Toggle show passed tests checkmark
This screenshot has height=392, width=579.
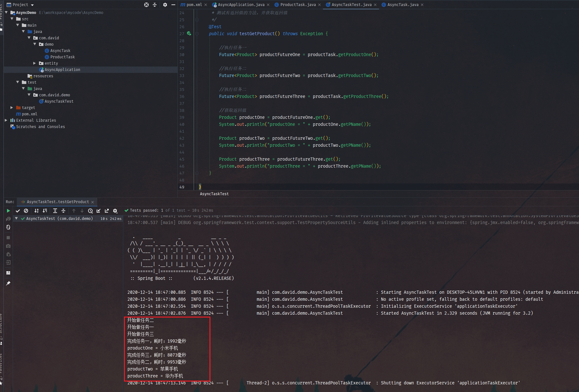(x=18, y=211)
